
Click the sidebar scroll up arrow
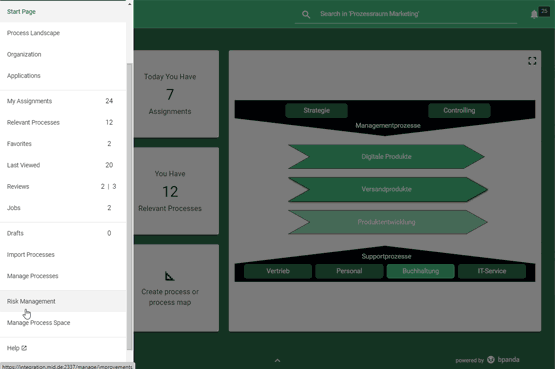(129, 4)
